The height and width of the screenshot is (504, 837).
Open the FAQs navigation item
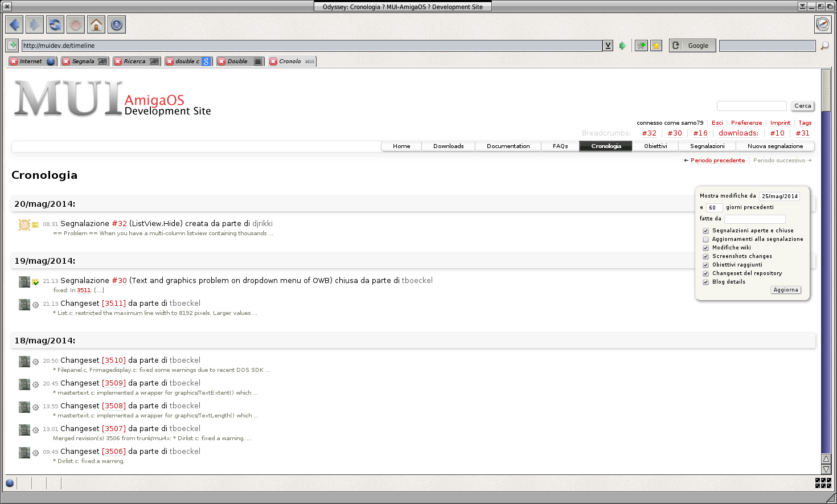[560, 146]
